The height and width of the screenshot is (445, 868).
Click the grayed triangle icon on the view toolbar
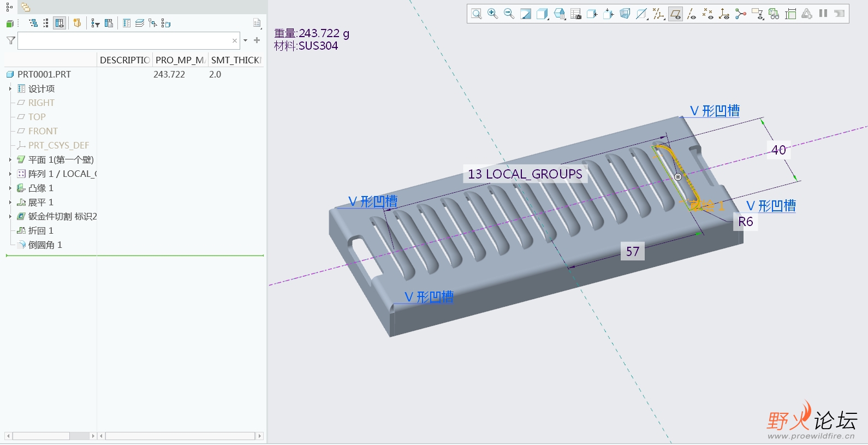[x=807, y=14]
